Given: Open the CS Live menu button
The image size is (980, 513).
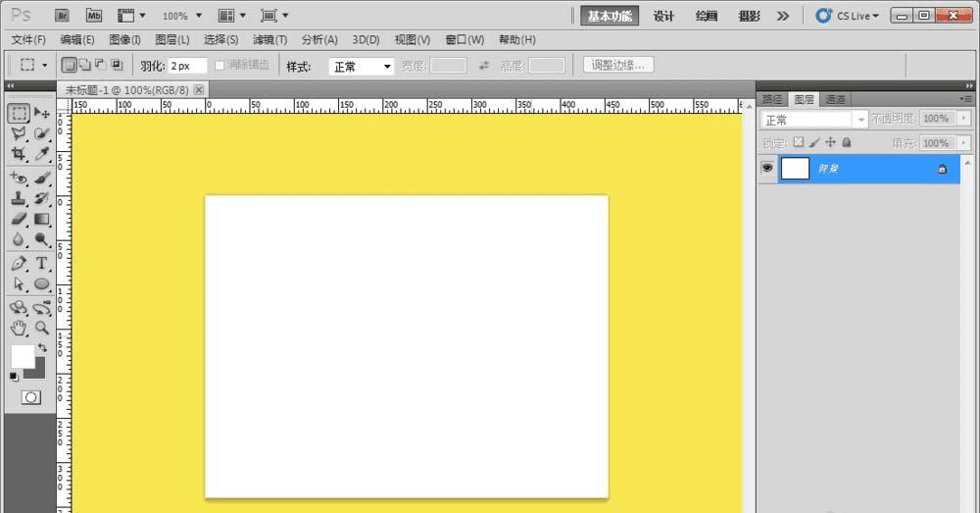Looking at the screenshot, I should click(847, 16).
